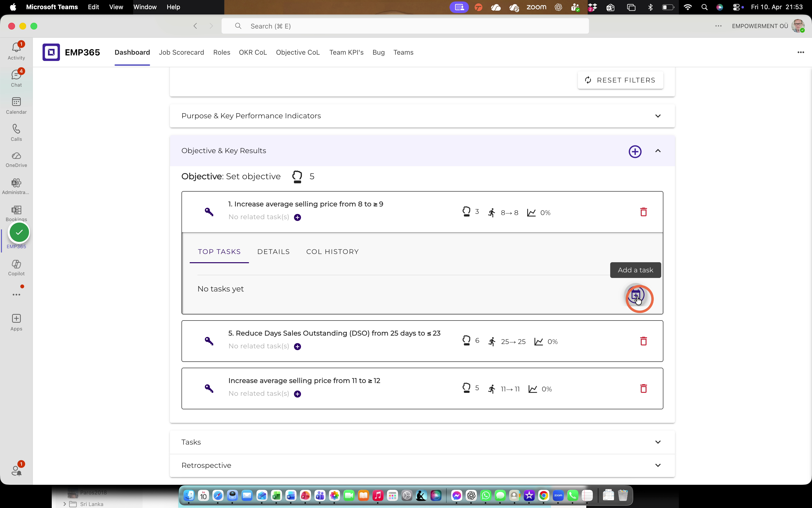
Task: Click the 'Objective: Set objective' heading
Action: (231, 176)
